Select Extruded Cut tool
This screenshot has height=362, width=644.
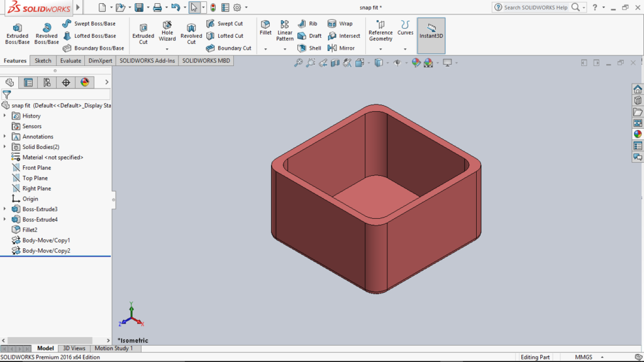[143, 33]
